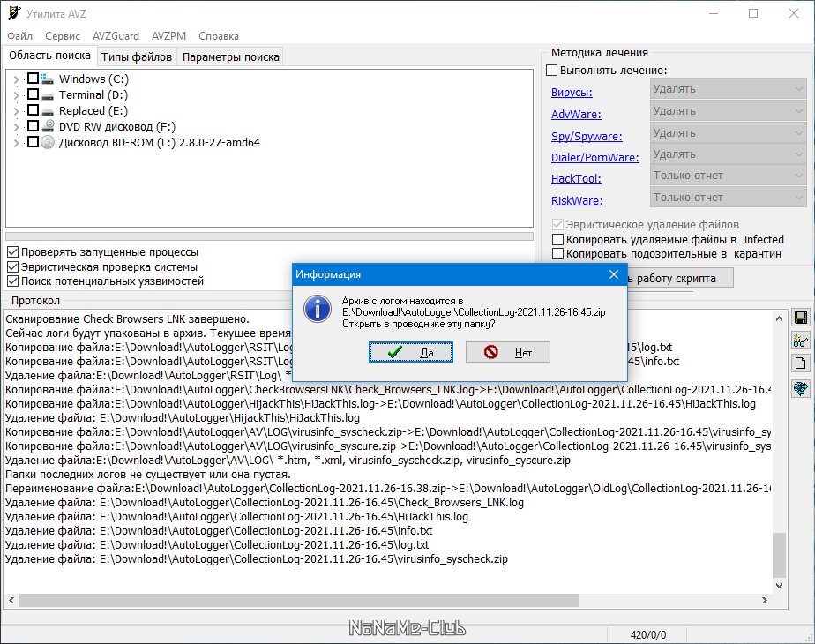Check the Replaced (E:) drive checkbox

(33, 110)
